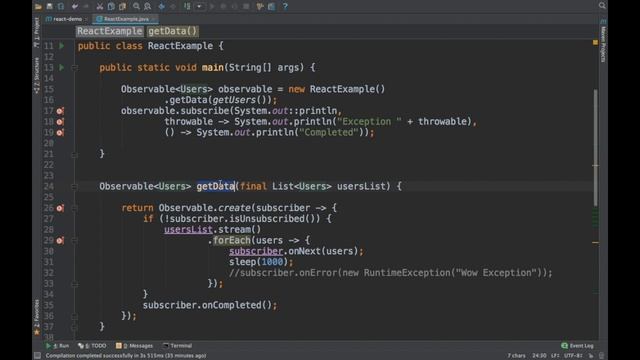Viewport: 640px width, 360px height.
Task: Open the TODO tool window button
Action: 92,346
